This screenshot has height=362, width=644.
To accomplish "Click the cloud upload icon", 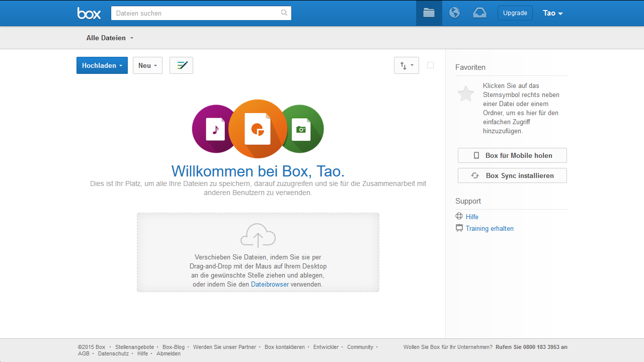I will tap(258, 235).
